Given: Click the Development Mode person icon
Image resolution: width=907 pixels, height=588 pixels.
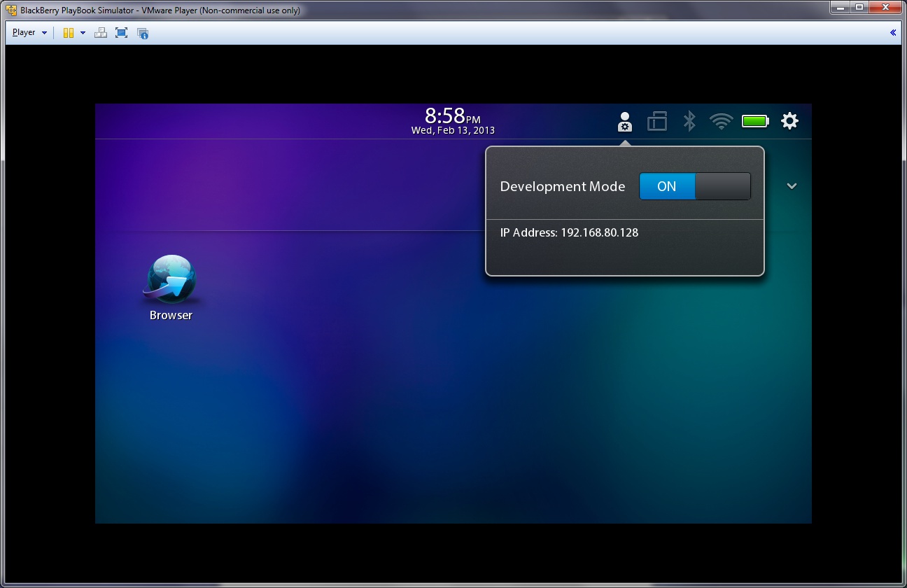Looking at the screenshot, I should coord(625,122).
